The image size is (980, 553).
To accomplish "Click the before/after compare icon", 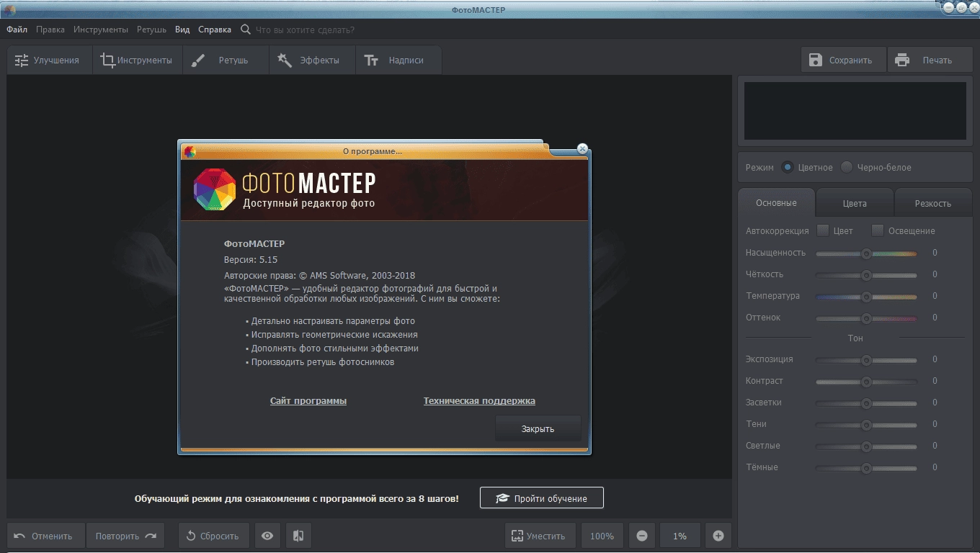I will (x=298, y=536).
